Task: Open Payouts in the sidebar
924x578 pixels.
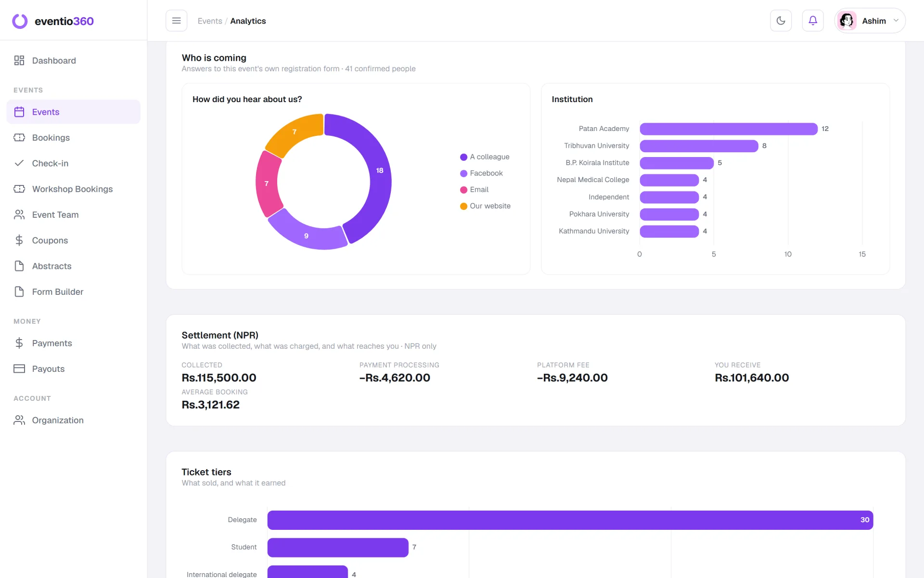Action: pyautogui.click(x=73, y=368)
